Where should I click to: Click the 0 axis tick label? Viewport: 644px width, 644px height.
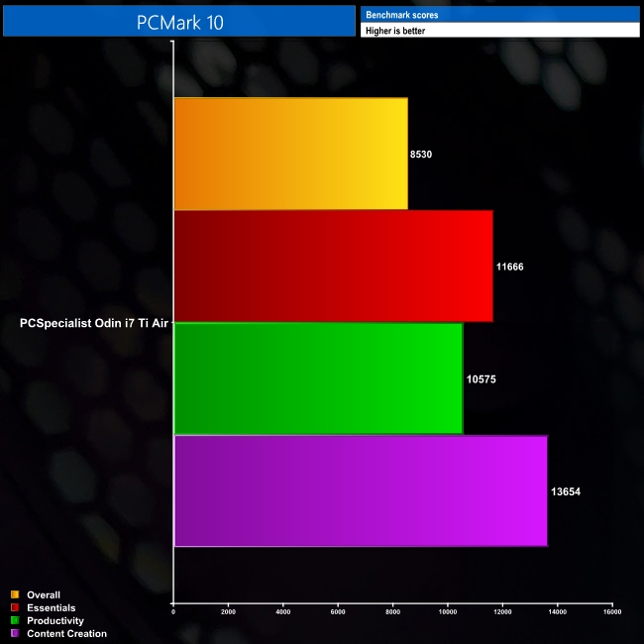(173, 612)
